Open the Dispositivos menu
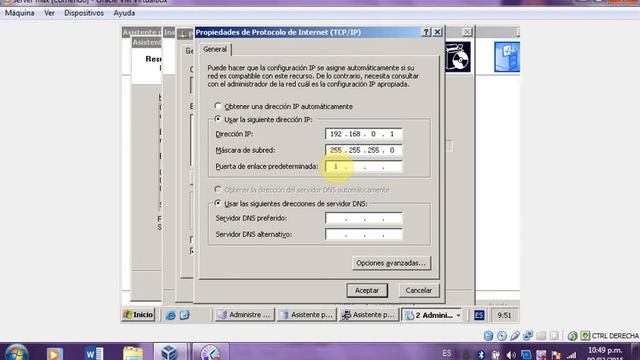This screenshot has width=640, height=360. pyautogui.click(x=84, y=13)
